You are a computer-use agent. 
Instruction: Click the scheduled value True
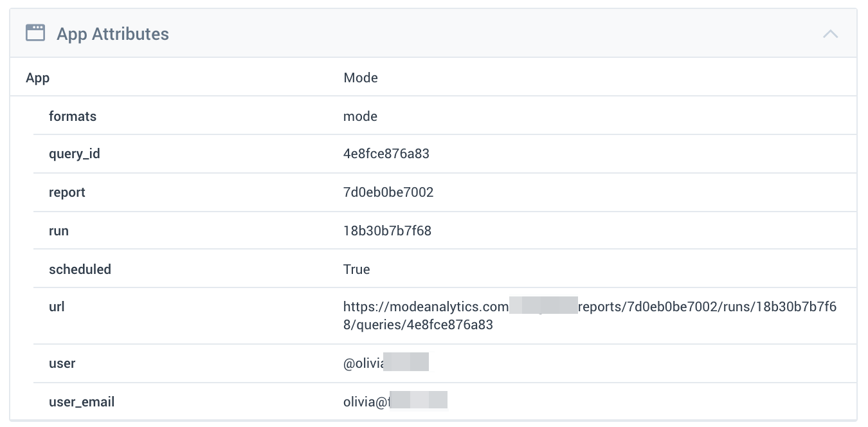(357, 269)
